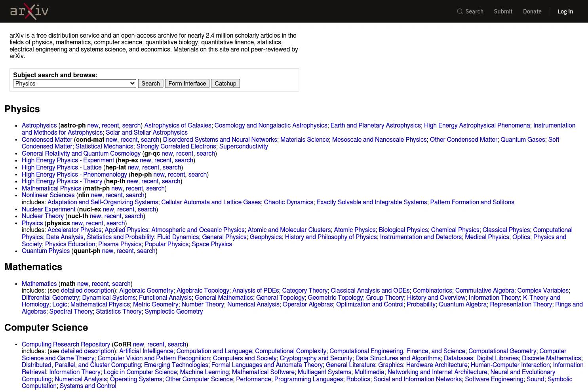Open Atmospheric and Oceanic Physics
Screen dimensions: 588x392
click(x=198, y=230)
